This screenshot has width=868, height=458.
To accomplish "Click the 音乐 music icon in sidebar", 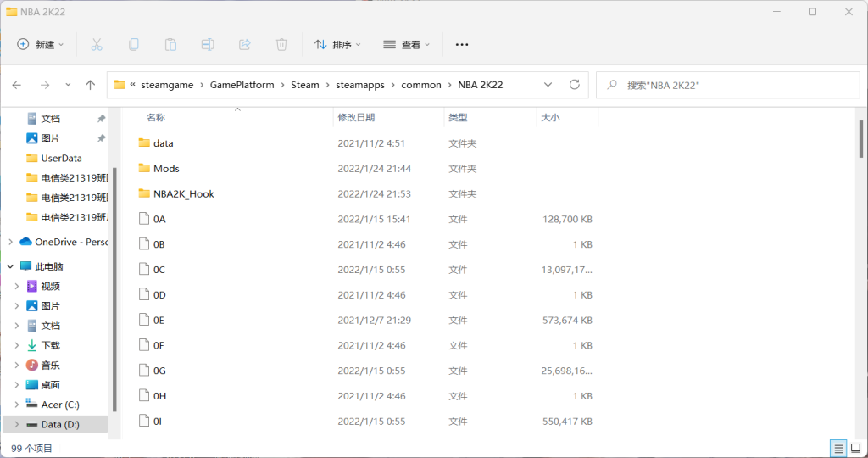I will point(32,365).
